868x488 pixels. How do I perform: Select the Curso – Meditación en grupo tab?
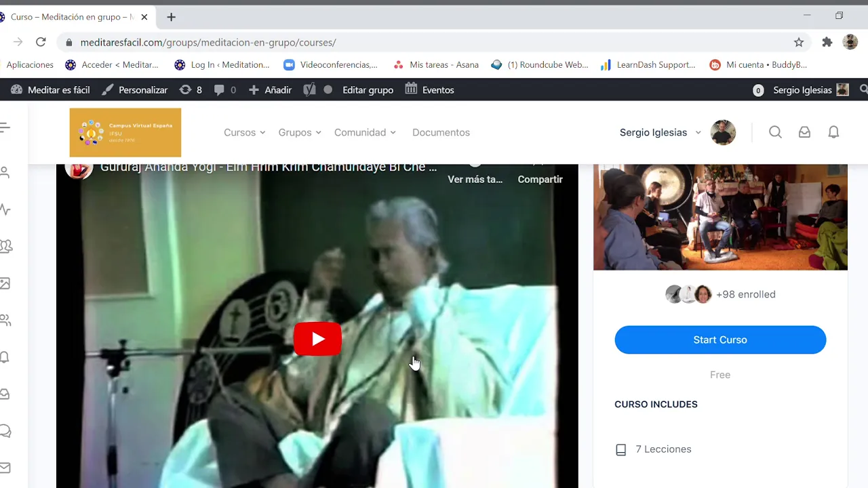(73, 17)
